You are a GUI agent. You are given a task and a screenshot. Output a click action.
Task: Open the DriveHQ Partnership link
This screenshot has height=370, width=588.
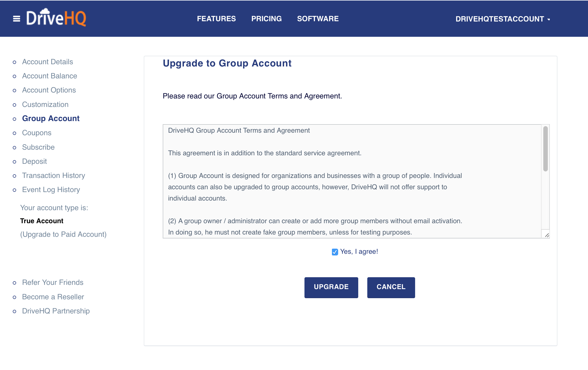pyautogui.click(x=56, y=311)
